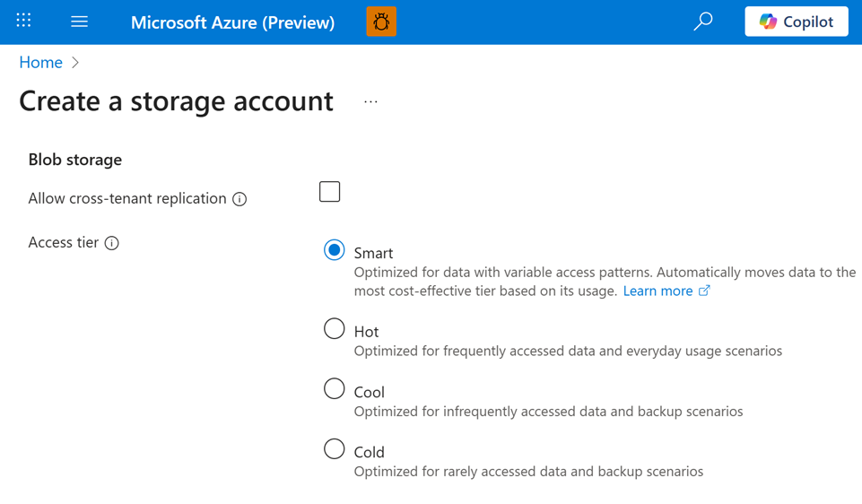
Task: Click the Create a storage account heading
Action: pyautogui.click(x=176, y=101)
